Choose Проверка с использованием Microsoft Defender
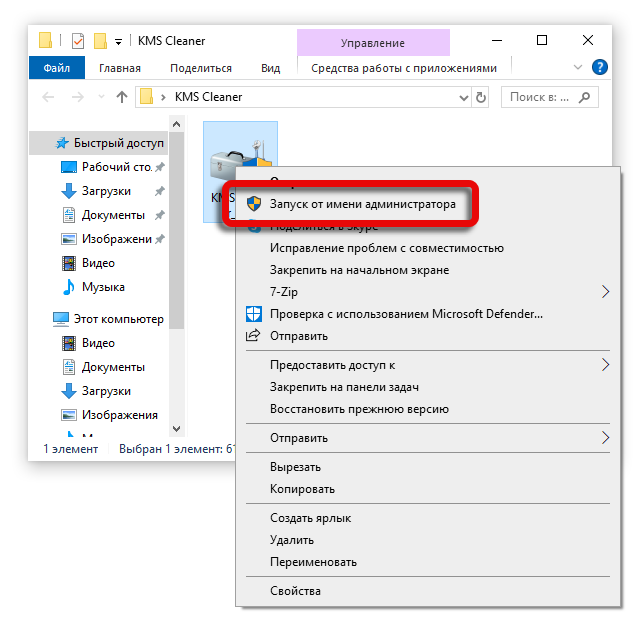 (406, 314)
